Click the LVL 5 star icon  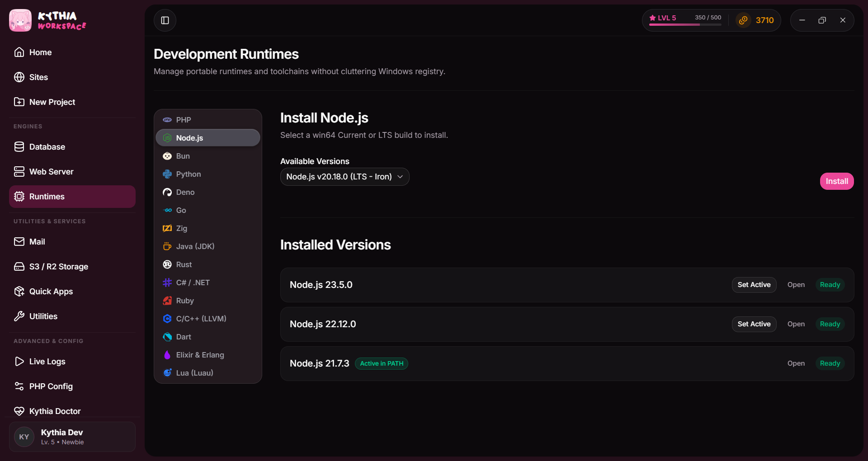click(x=652, y=18)
